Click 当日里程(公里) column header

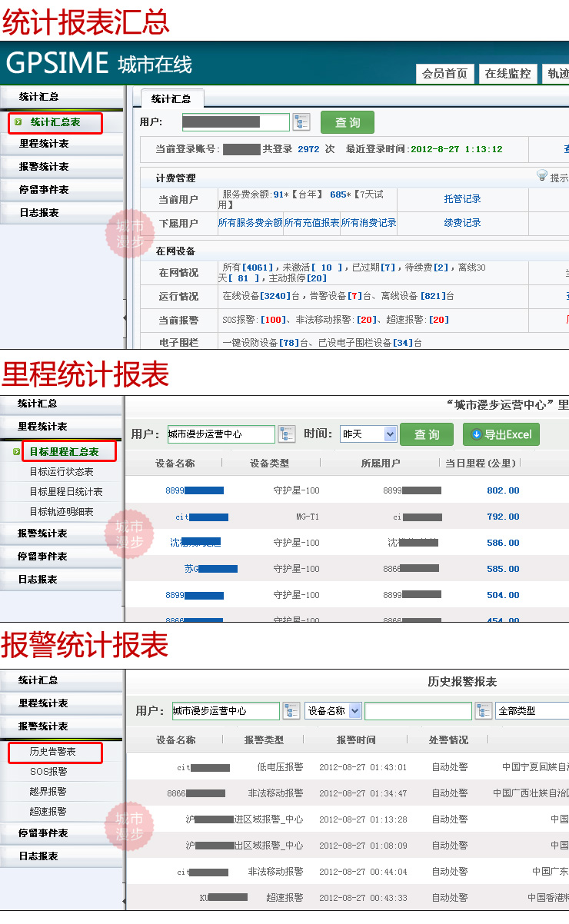coord(482,464)
